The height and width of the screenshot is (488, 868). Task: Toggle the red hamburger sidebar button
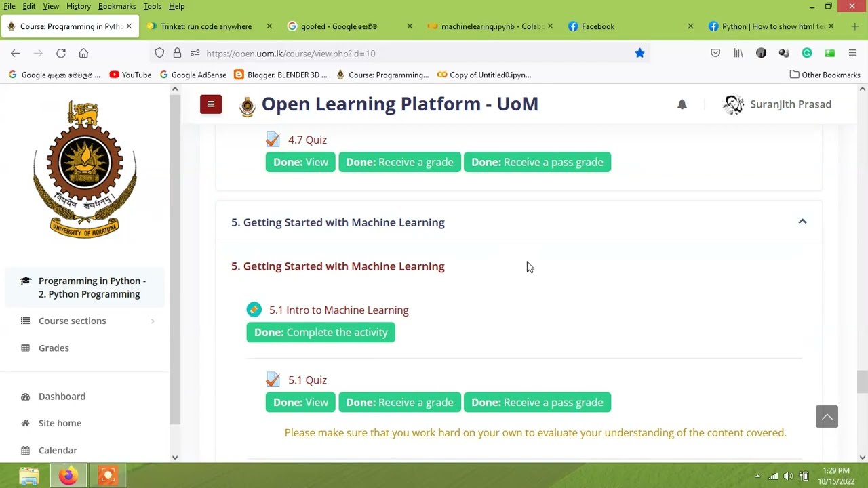tap(211, 104)
